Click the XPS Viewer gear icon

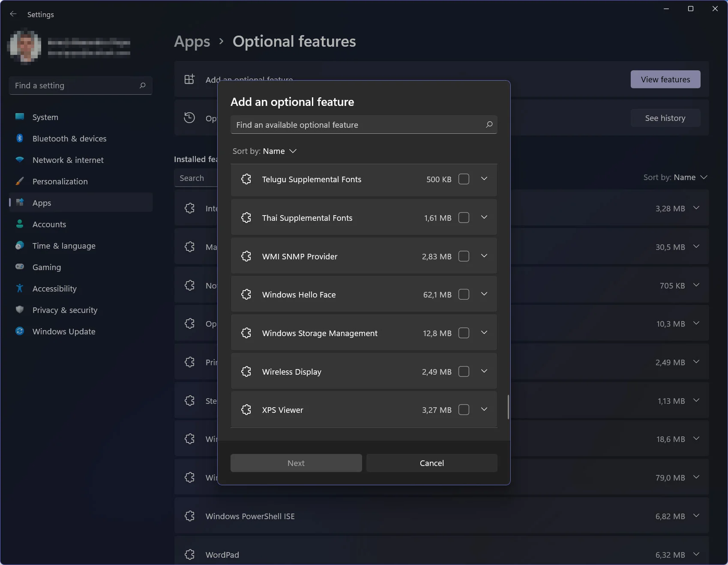pyautogui.click(x=246, y=410)
